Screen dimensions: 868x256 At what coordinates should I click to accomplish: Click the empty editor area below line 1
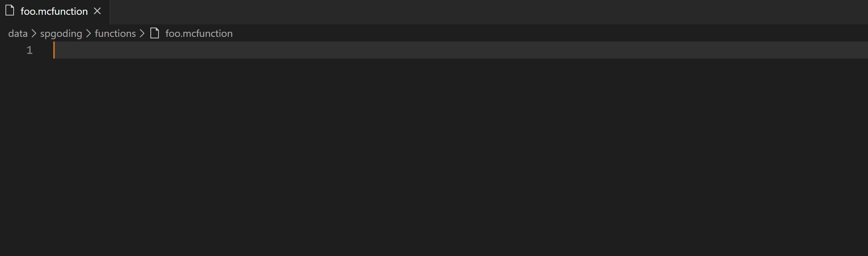[x=458, y=155]
